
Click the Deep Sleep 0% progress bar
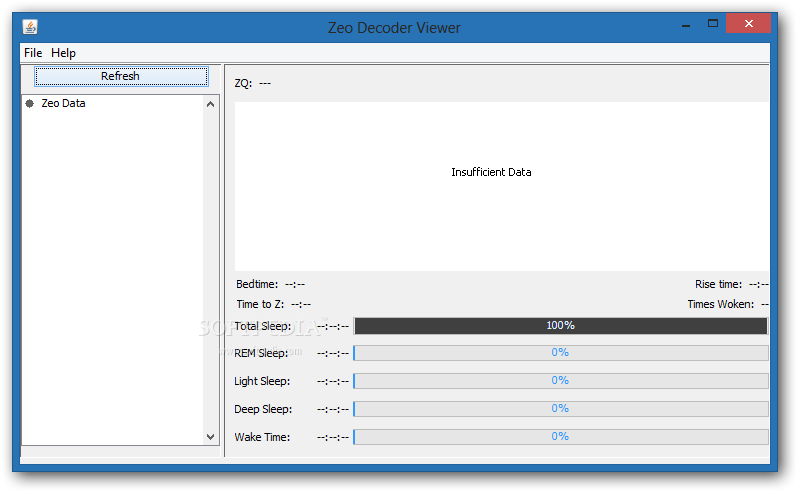[561, 409]
